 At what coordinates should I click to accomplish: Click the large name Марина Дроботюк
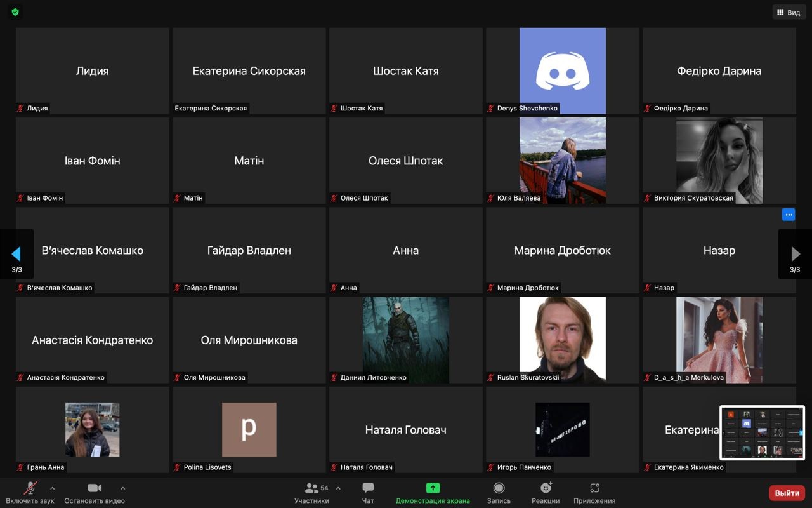pos(563,250)
